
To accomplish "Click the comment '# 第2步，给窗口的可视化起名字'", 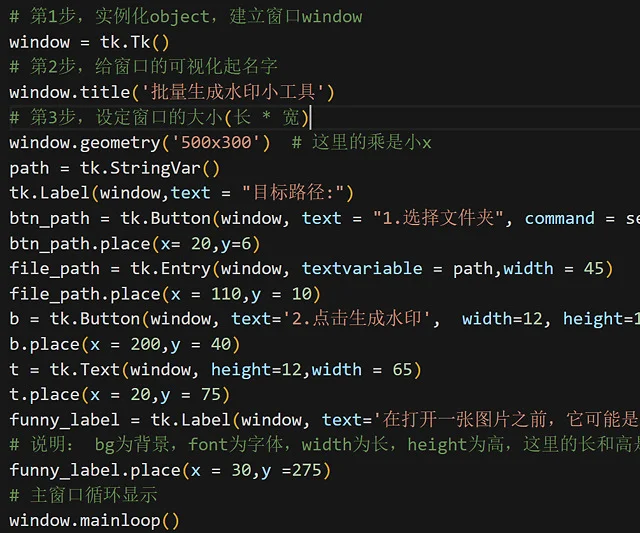I will (143, 67).
